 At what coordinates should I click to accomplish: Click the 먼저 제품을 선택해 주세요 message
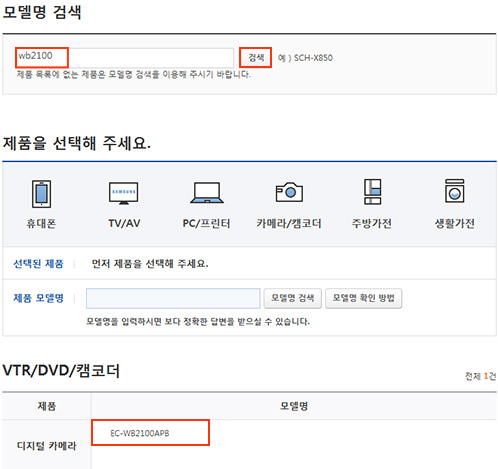click(150, 264)
